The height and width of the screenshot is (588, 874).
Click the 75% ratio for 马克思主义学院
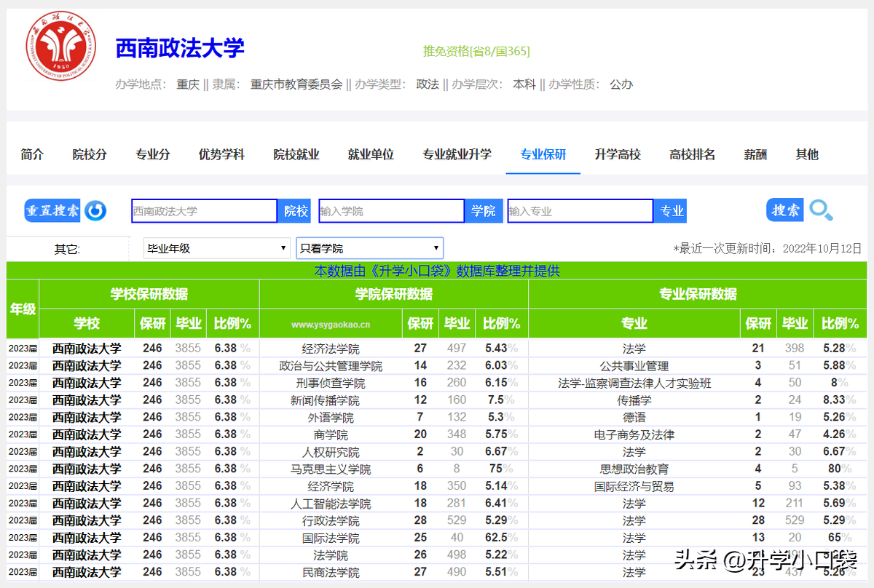(x=502, y=469)
